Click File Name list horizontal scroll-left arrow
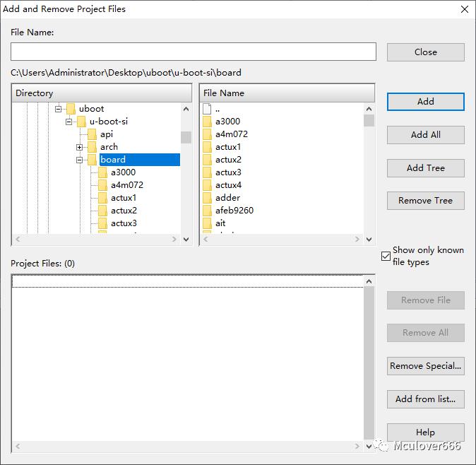 pyautogui.click(x=206, y=240)
